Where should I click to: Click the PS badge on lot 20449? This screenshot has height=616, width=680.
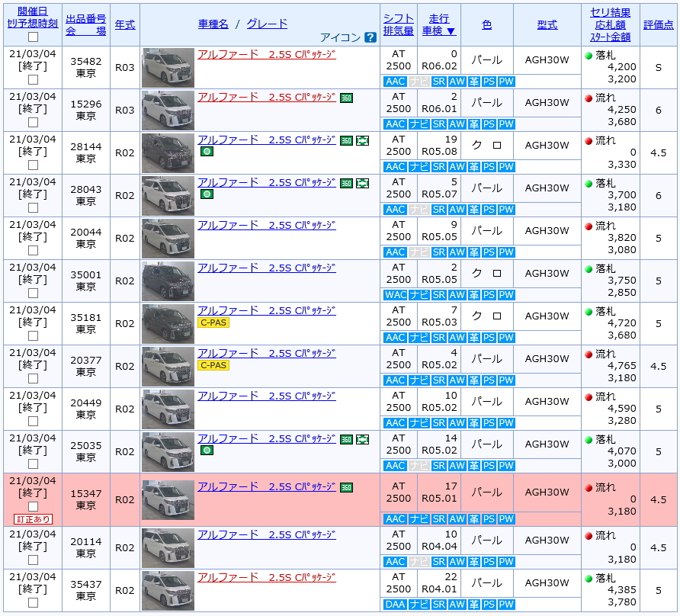489,423
